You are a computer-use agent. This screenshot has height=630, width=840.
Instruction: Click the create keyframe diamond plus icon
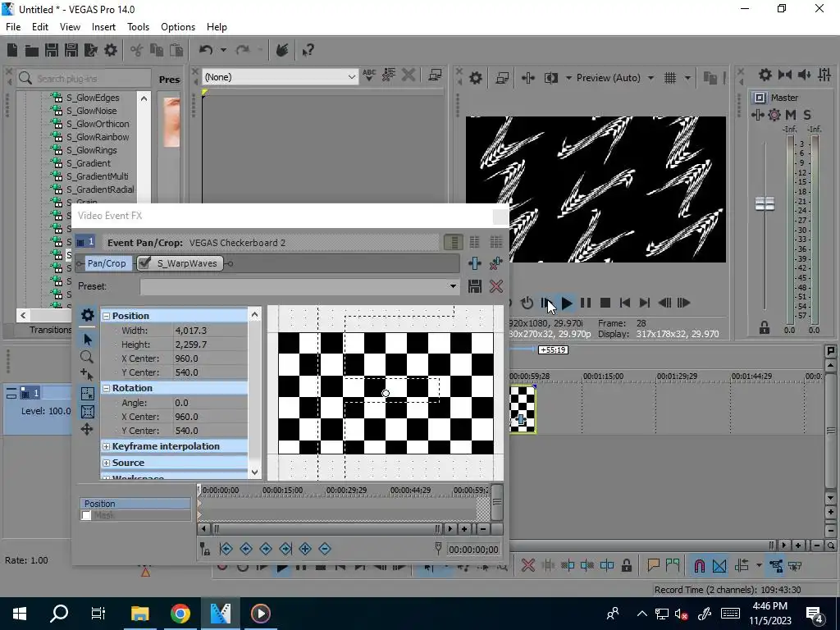(305, 549)
